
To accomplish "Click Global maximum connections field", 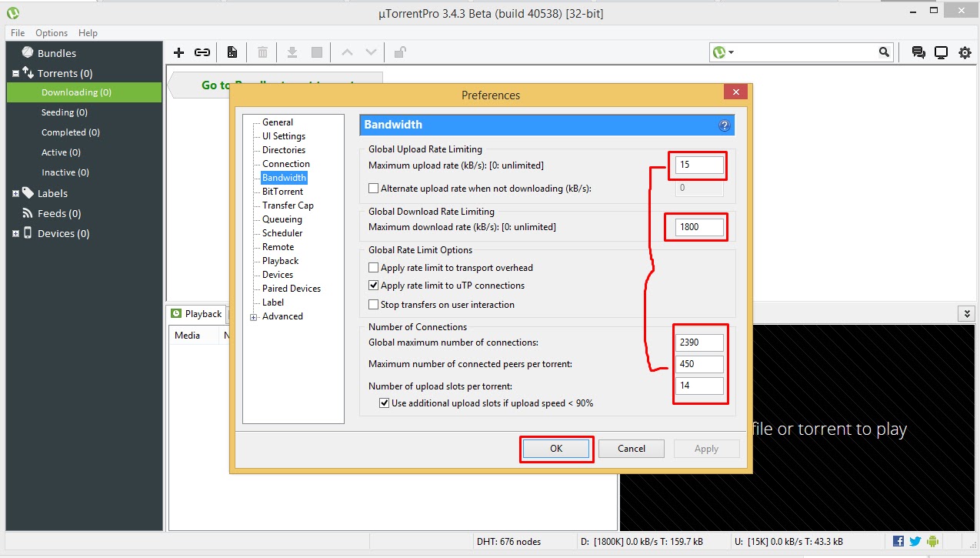I will pos(699,342).
